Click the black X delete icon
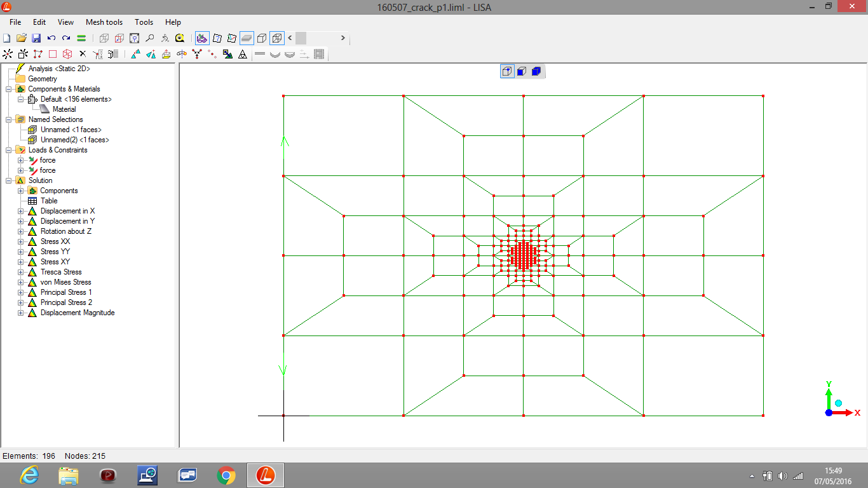Viewport: 868px width, 488px height. 82,54
